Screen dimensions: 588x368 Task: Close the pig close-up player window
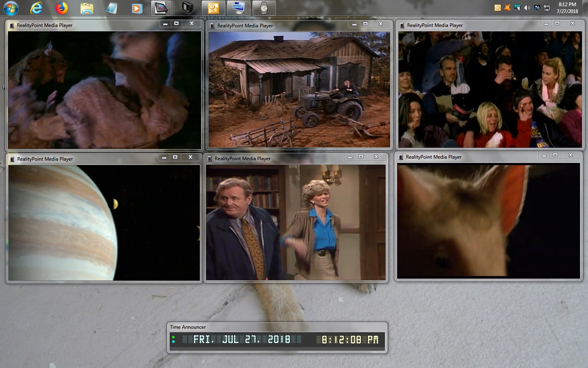point(570,155)
